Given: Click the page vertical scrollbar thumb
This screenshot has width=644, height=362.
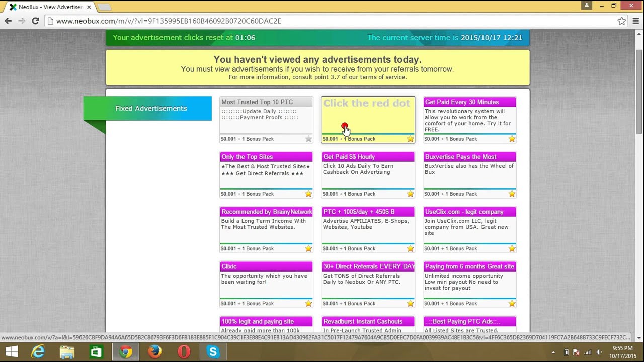Looking at the screenshot, I should coord(639,90).
